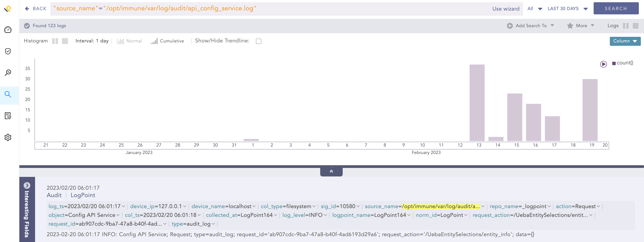Switch histogram to Cumulative view

pyautogui.click(x=167, y=41)
